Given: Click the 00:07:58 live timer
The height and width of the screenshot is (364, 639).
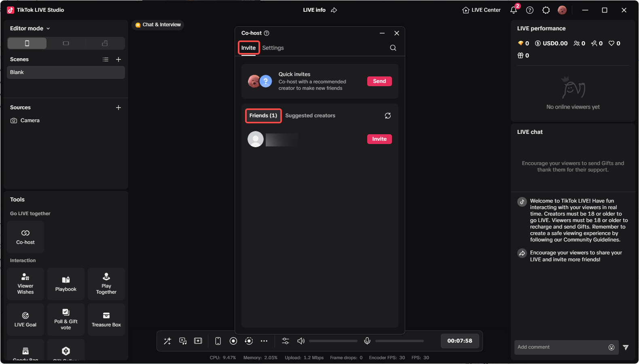Looking at the screenshot, I should [460, 341].
